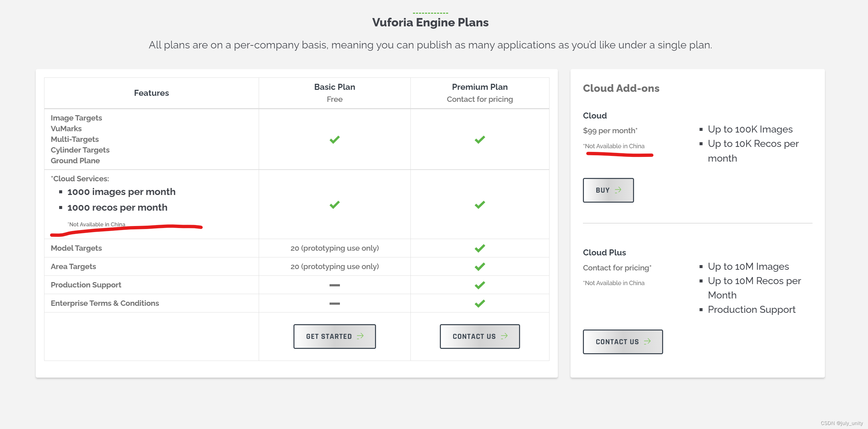Click the 'Premium Plan' column header
Screen dimensions: 868x429
click(480, 87)
